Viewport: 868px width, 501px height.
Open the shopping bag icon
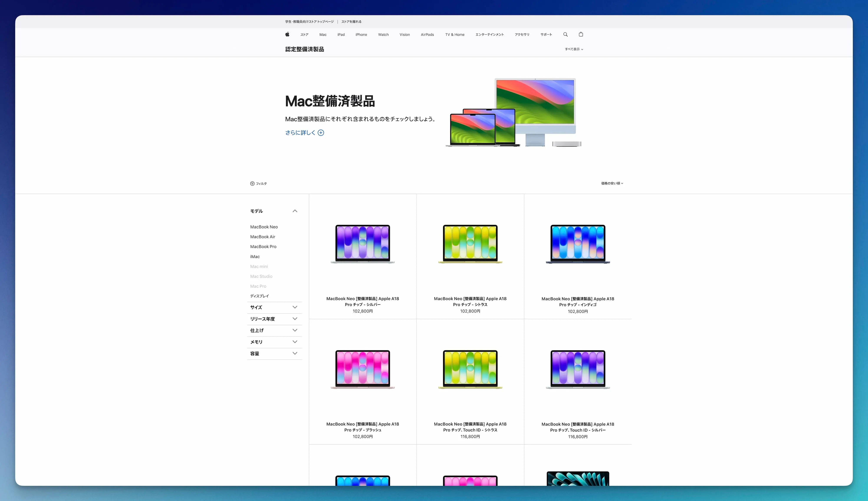581,34
